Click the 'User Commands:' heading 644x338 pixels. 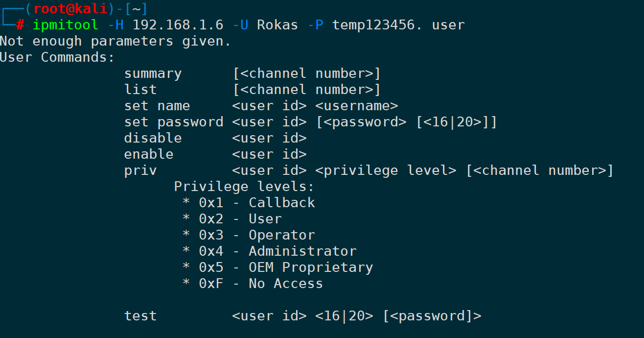pyautogui.click(x=57, y=57)
